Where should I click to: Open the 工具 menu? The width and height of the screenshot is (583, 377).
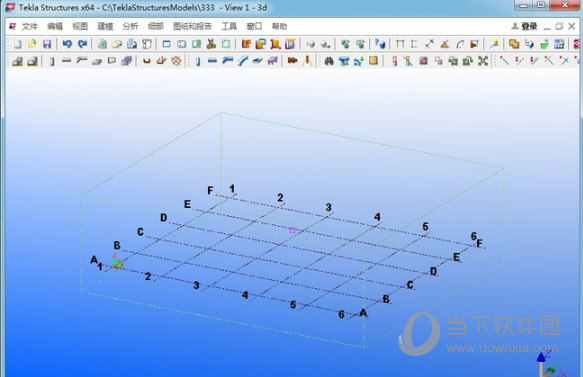pos(229,26)
